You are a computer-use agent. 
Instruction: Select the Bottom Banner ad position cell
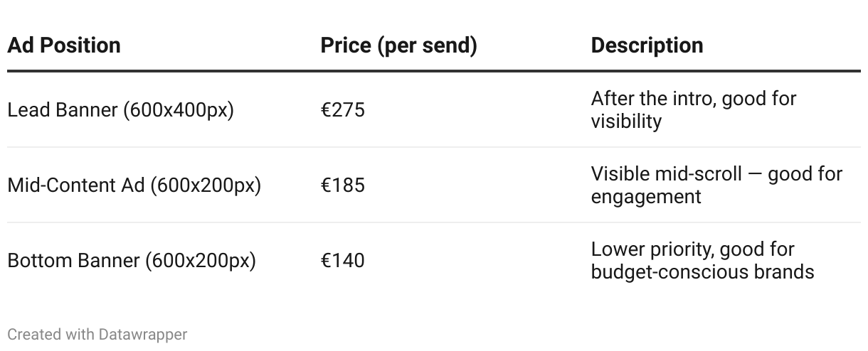pyautogui.click(x=131, y=261)
